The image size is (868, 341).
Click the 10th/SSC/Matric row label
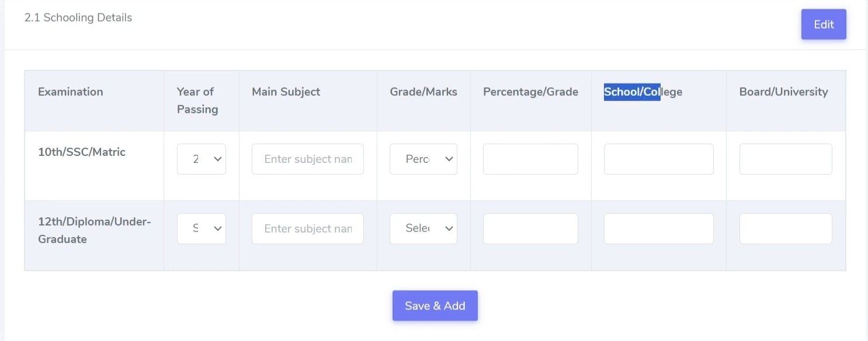point(82,152)
